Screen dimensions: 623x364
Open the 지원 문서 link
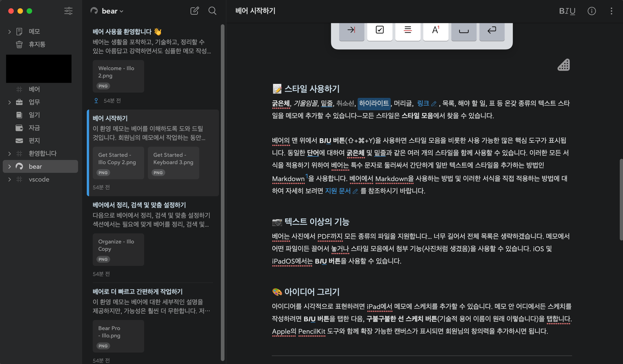[337, 191]
